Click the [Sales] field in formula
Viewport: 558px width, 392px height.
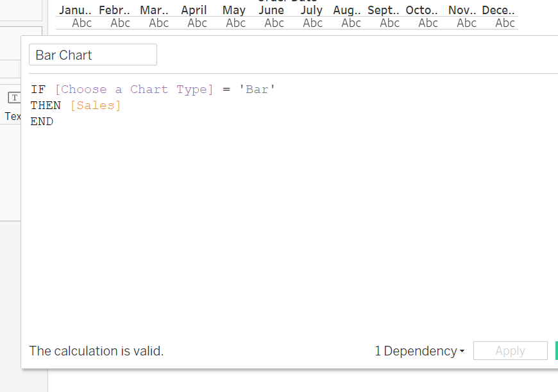(96, 105)
